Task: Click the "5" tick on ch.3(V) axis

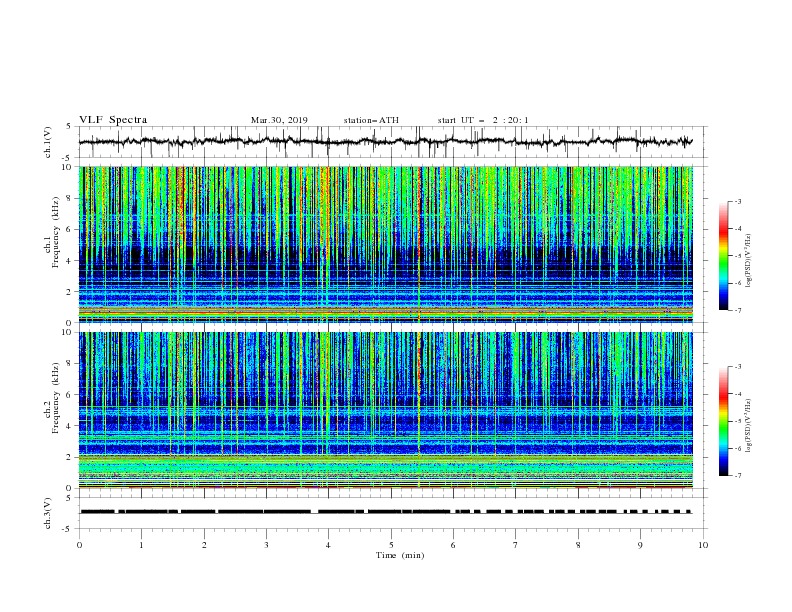Action: (x=69, y=497)
